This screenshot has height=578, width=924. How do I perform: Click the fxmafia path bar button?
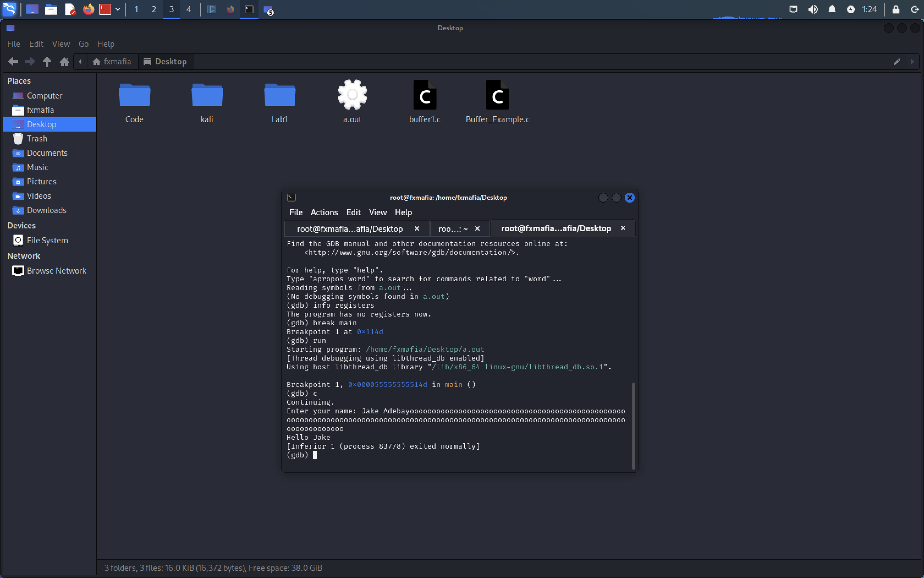click(x=112, y=62)
